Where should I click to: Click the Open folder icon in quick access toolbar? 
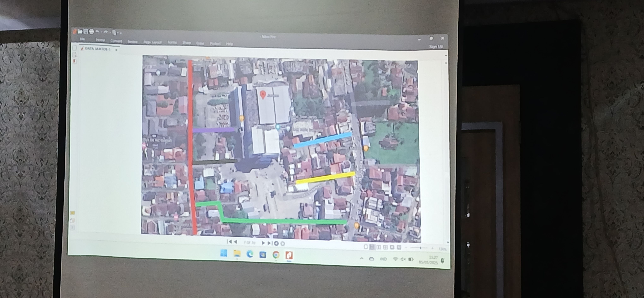(x=80, y=31)
